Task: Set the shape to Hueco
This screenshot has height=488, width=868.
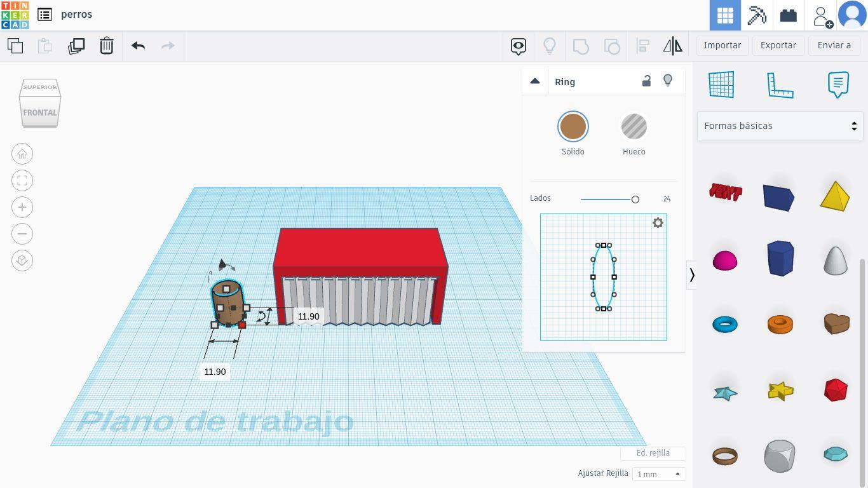Action: tap(634, 126)
